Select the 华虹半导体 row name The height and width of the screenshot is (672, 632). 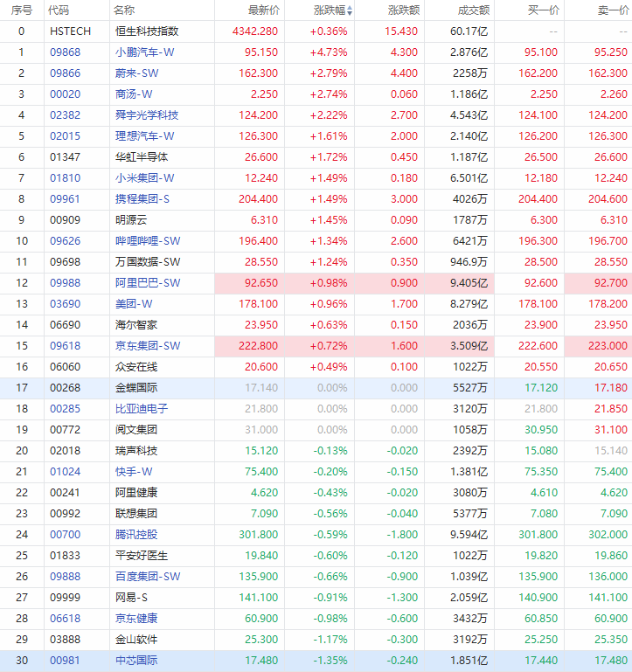pyautogui.click(x=142, y=157)
